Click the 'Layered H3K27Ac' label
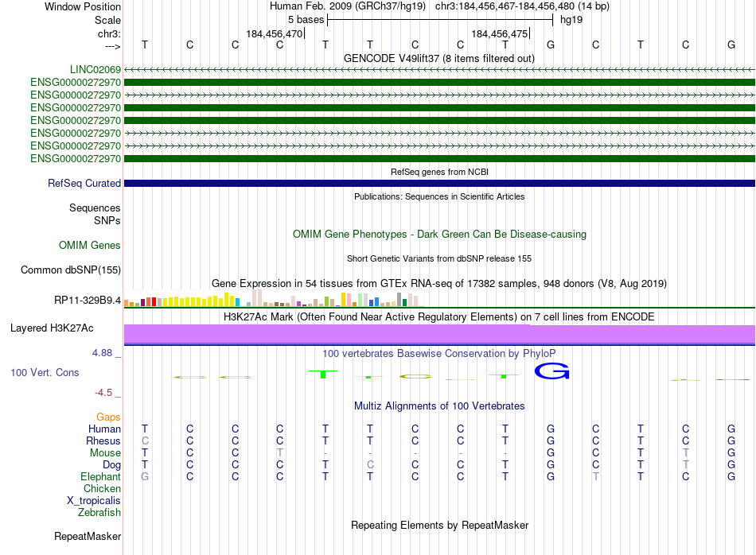 [52, 328]
